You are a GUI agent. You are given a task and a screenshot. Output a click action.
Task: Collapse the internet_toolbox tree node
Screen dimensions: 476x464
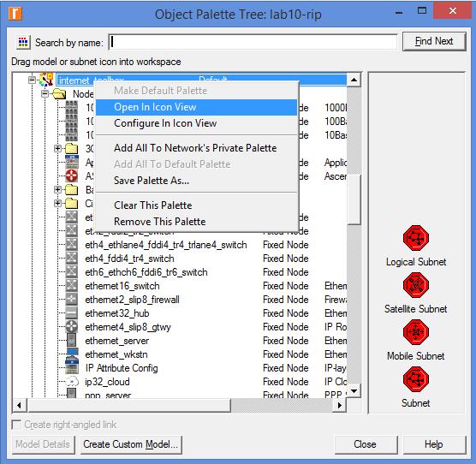(32, 80)
